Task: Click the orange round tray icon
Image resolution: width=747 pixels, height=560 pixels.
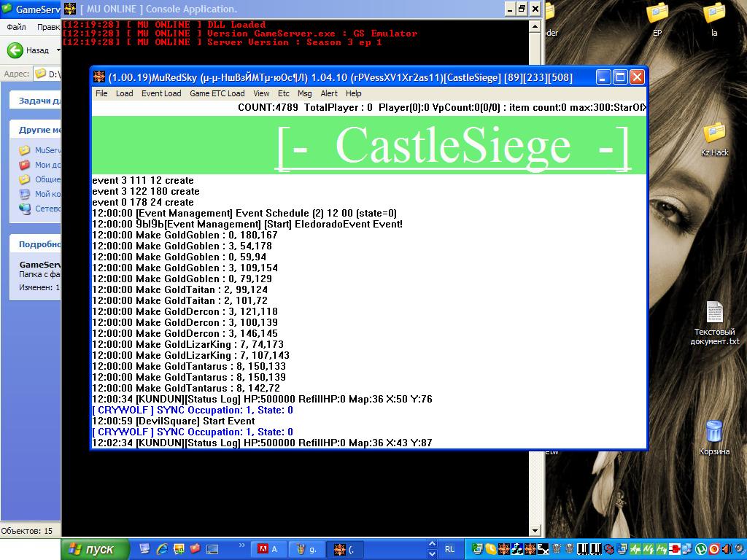Action: pyautogui.click(x=714, y=549)
